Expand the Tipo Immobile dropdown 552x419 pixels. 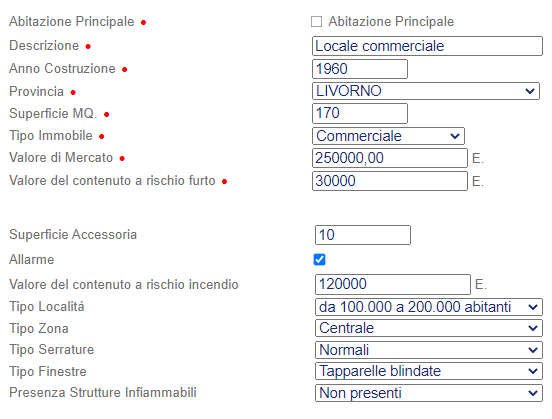pos(388,136)
